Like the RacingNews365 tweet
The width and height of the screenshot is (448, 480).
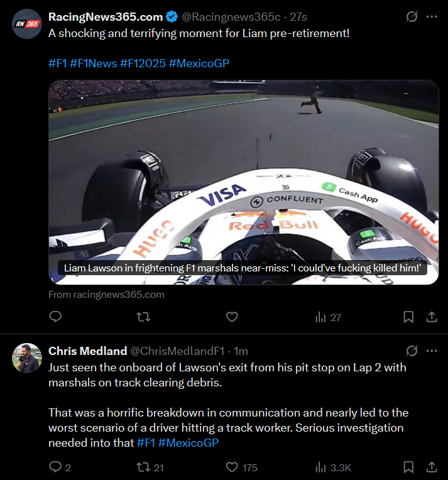tap(232, 317)
